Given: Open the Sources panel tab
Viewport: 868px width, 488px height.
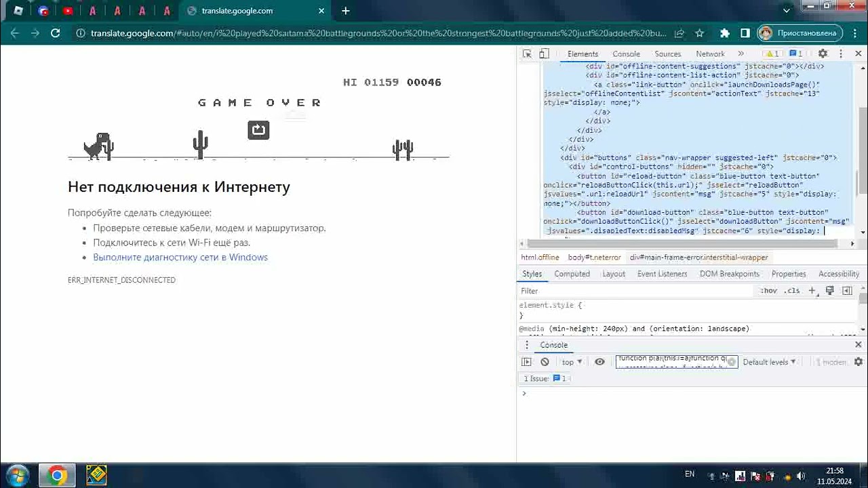Looking at the screenshot, I should click(x=667, y=54).
